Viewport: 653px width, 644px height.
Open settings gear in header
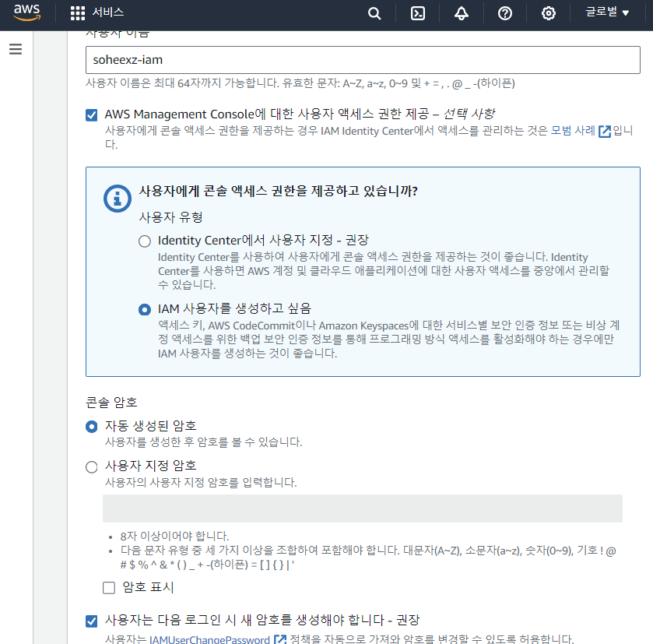click(x=549, y=13)
